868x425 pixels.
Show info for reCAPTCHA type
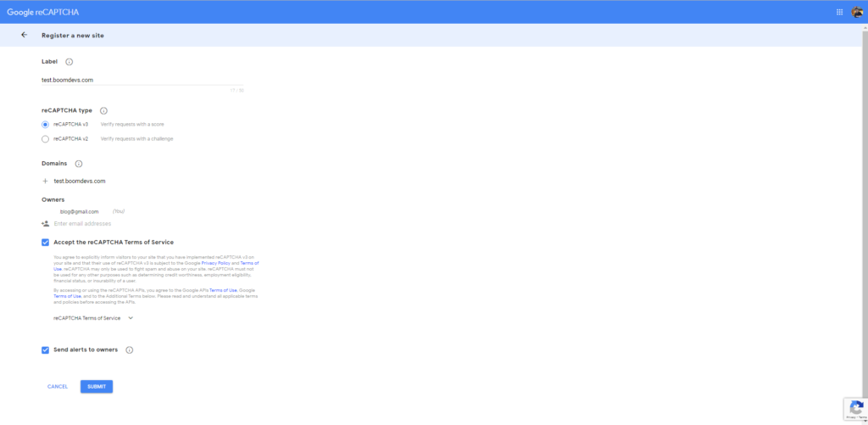[103, 110]
